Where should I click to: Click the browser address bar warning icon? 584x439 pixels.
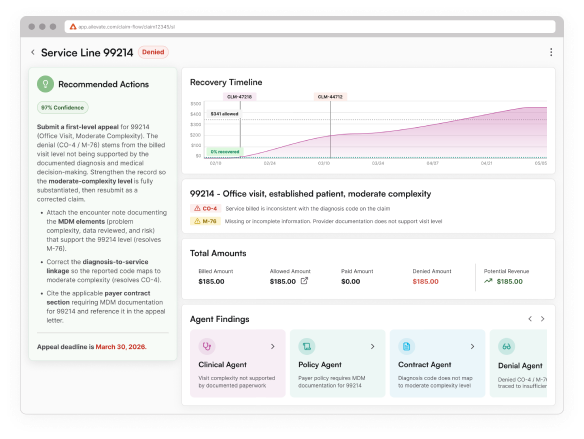73,27
